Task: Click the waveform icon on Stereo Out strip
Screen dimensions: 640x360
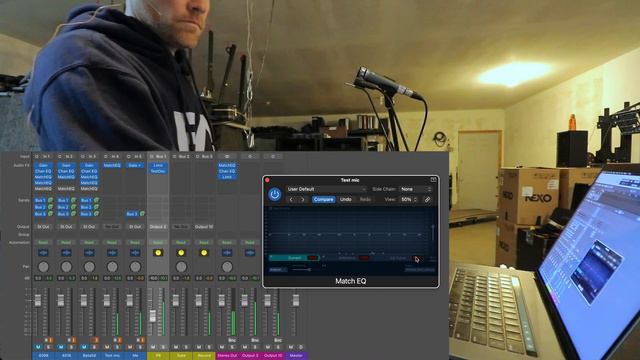Action: pyautogui.click(x=227, y=253)
